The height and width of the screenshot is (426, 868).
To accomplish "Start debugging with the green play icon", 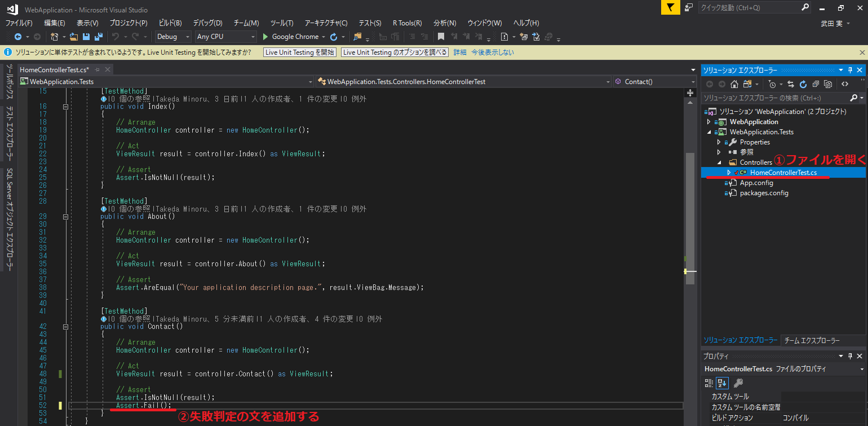I will pyautogui.click(x=266, y=37).
